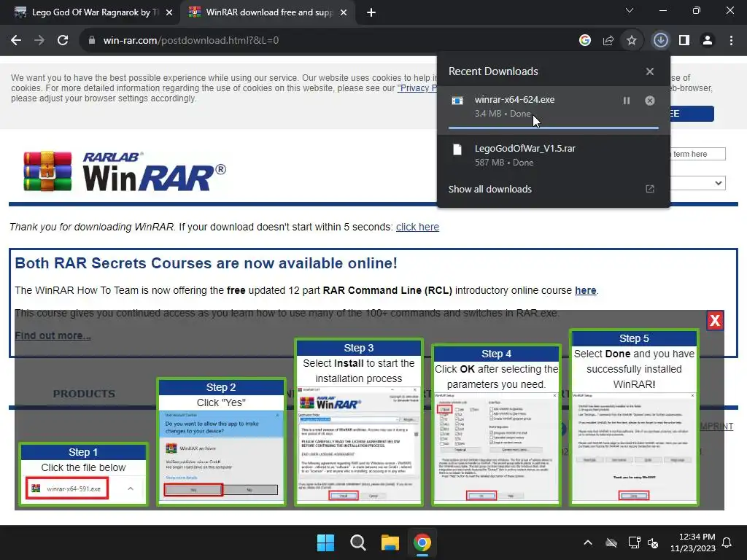
Task: Click the cloud sync tray icon
Action: [611, 542]
